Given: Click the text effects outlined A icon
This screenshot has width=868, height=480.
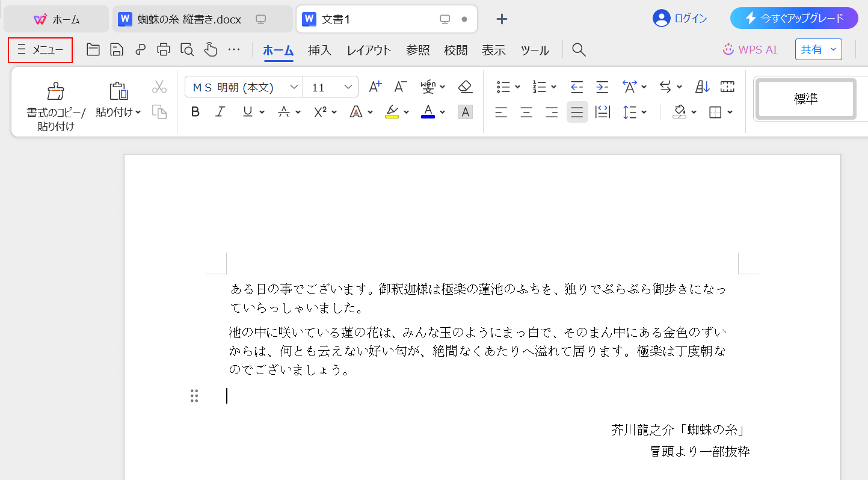Looking at the screenshot, I should (x=356, y=112).
